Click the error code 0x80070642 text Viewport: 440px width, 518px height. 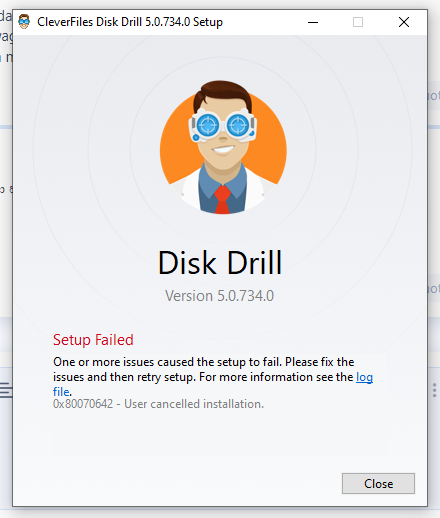(83, 404)
